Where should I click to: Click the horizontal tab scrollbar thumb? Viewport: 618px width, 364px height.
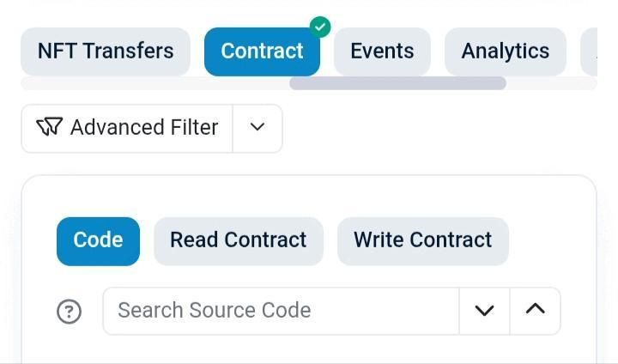(x=397, y=83)
